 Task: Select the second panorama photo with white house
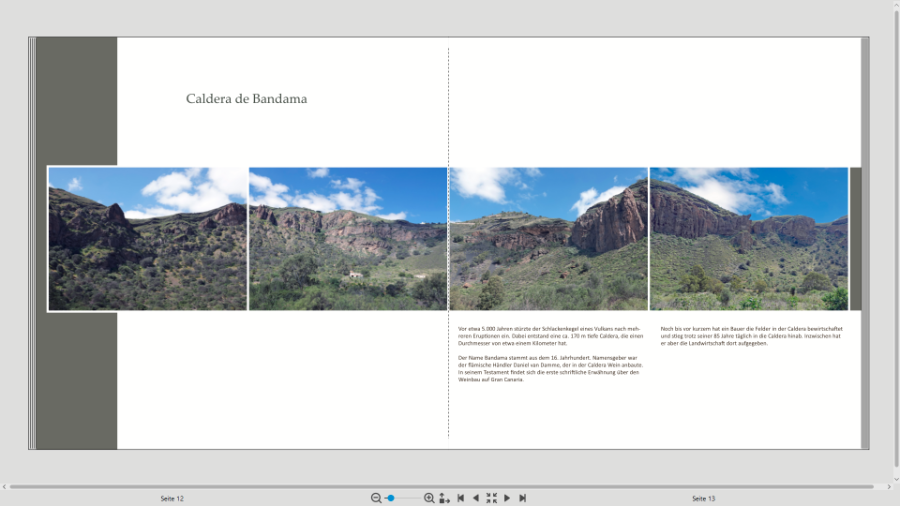pyautogui.click(x=348, y=239)
